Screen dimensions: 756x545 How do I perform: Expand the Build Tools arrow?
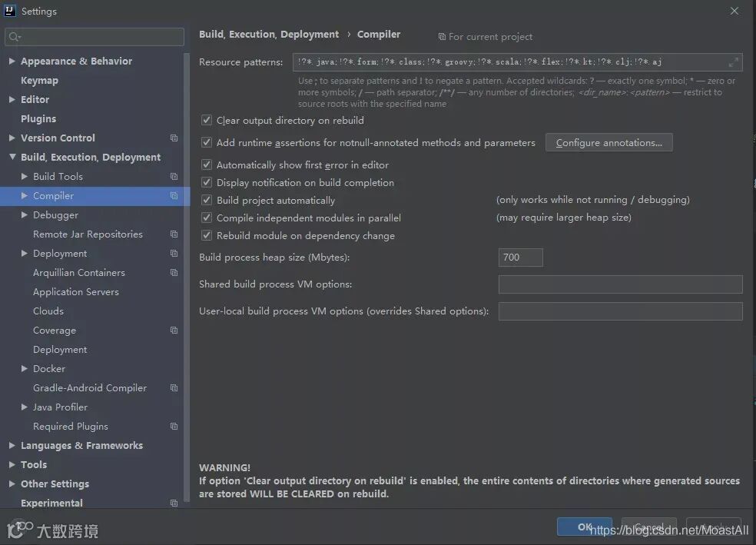(24, 177)
